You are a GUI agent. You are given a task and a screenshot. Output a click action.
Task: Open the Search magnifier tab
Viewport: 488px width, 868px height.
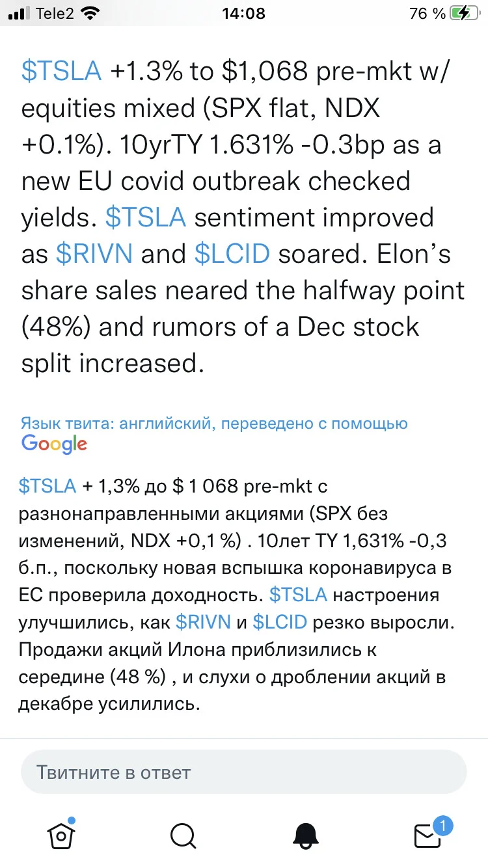[x=183, y=835]
